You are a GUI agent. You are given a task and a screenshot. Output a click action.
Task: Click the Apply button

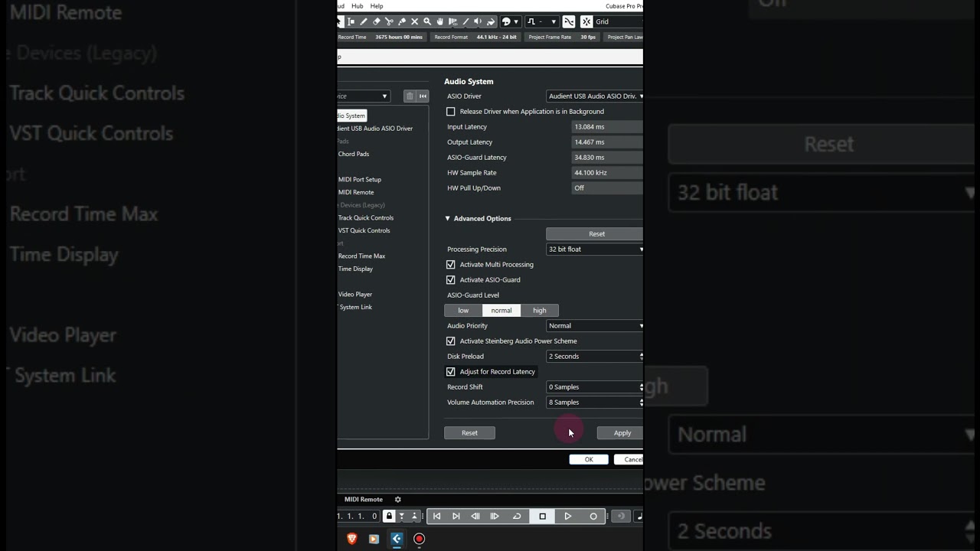click(x=621, y=433)
